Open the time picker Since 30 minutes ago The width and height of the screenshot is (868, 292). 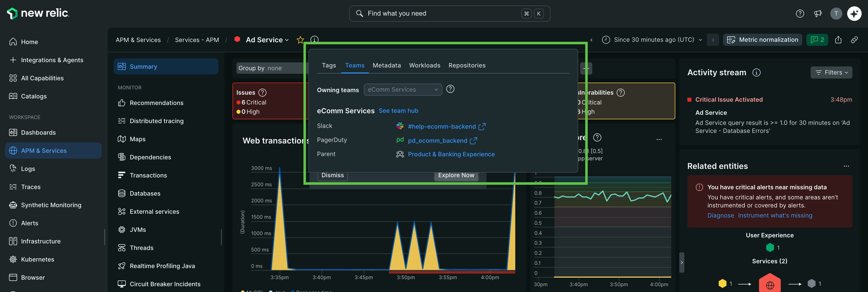652,40
